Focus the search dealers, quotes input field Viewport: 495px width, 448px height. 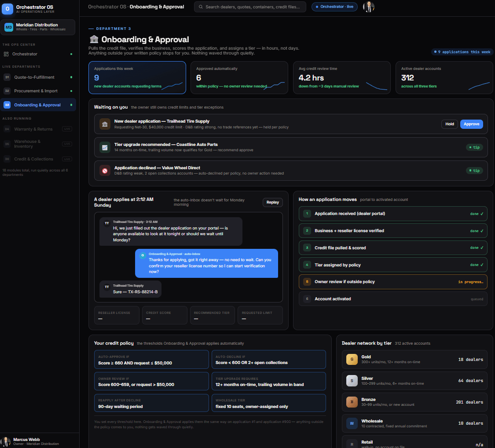(x=250, y=7)
